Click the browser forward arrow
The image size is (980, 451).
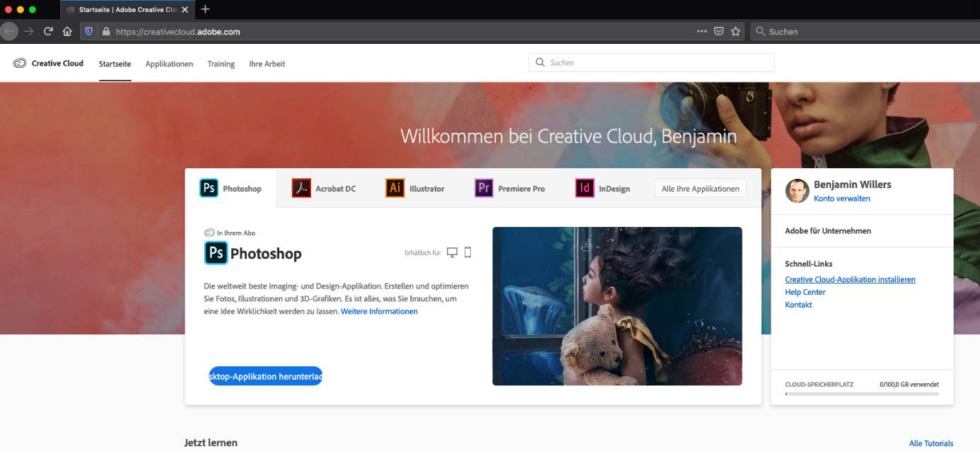[x=29, y=31]
